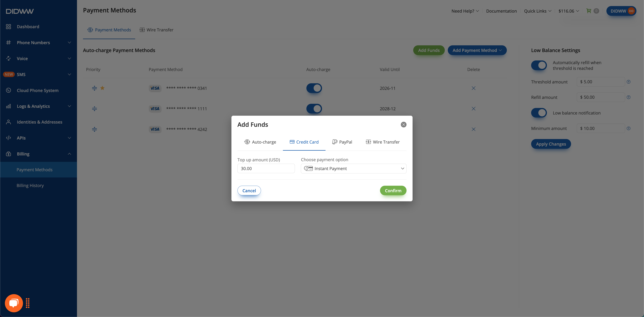Click the Priority column header

pyautogui.click(x=93, y=69)
